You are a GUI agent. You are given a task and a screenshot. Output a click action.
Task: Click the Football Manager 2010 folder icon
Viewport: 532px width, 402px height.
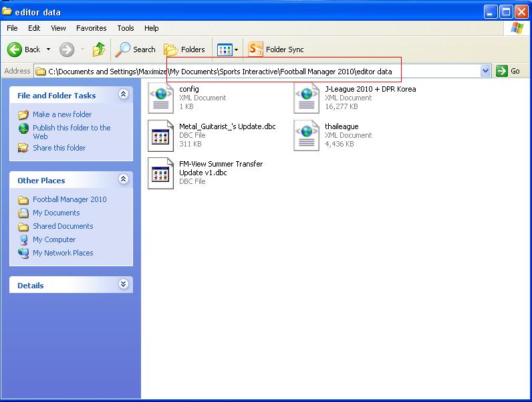(23, 200)
